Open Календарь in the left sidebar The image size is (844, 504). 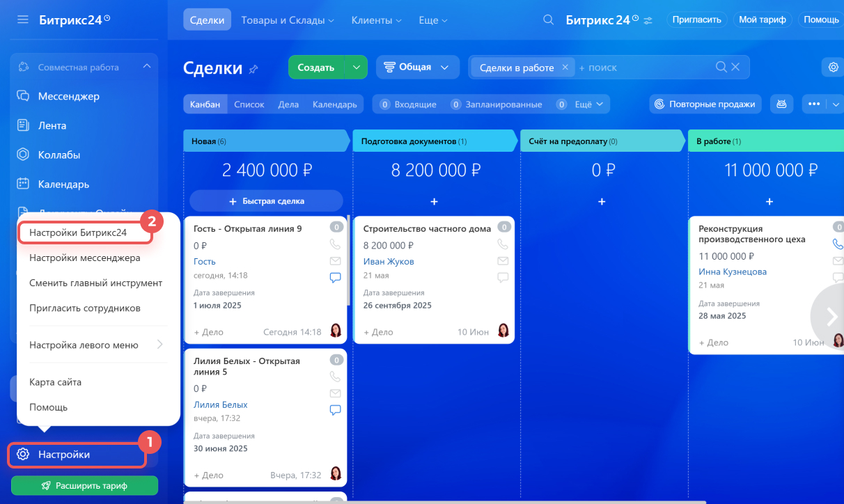point(63,184)
